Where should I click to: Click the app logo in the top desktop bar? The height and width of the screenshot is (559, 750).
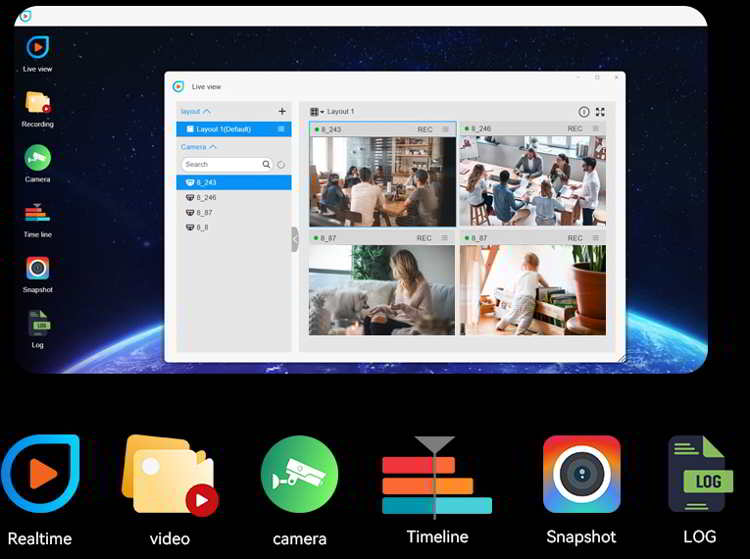26,16
